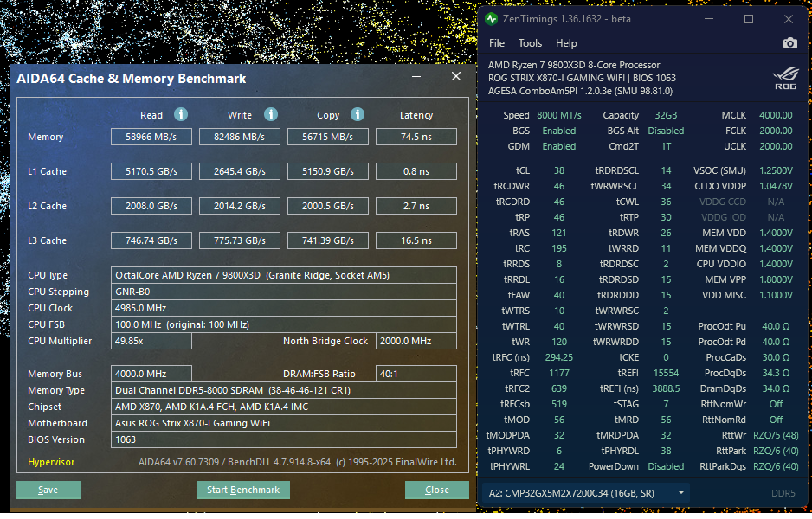Click PowerDown value Disabled
Image resolution: width=812 pixels, height=519 pixels.
click(666, 466)
